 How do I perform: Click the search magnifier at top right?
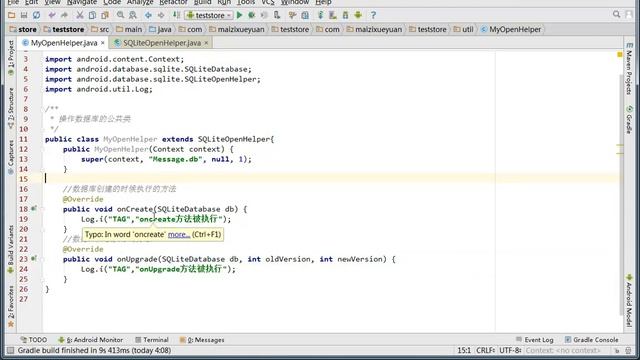(616, 15)
